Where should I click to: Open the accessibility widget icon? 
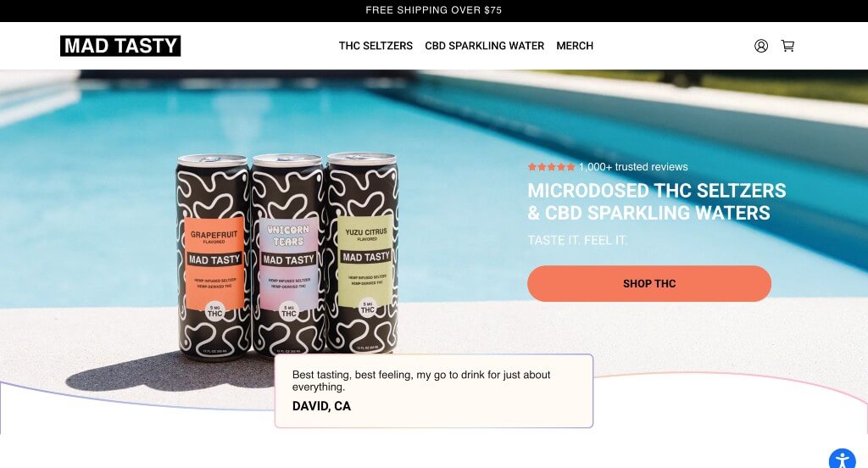click(x=842, y=461)
